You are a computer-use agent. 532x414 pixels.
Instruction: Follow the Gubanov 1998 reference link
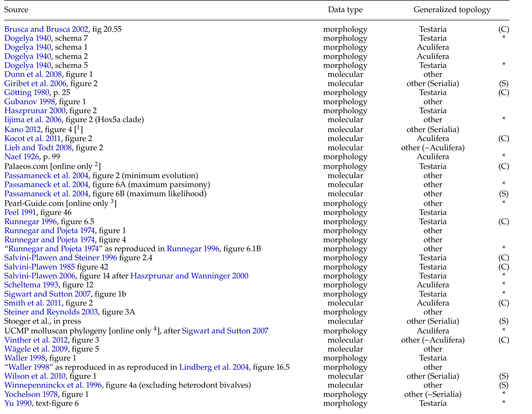point(30,102)
